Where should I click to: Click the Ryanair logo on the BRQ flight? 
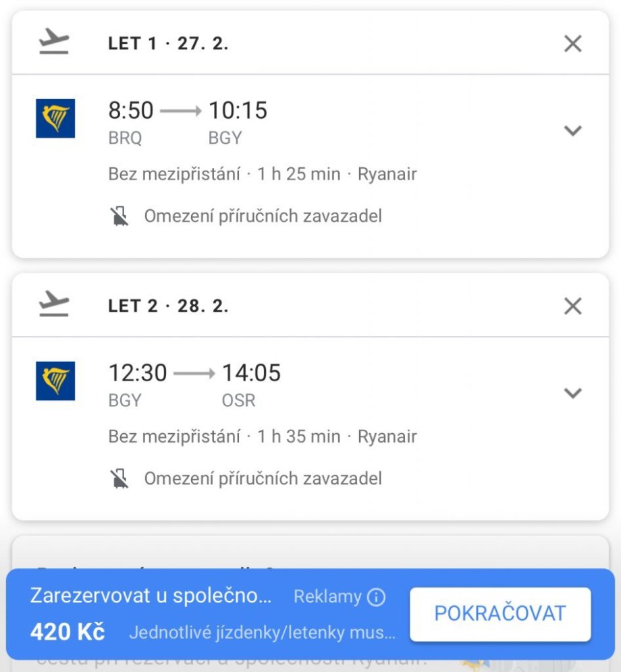click(55, 118)
